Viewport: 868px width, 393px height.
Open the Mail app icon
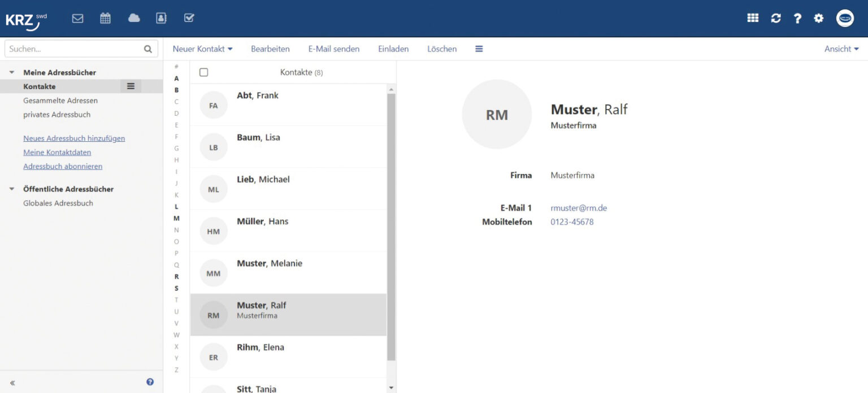click(x=77, y=18)
